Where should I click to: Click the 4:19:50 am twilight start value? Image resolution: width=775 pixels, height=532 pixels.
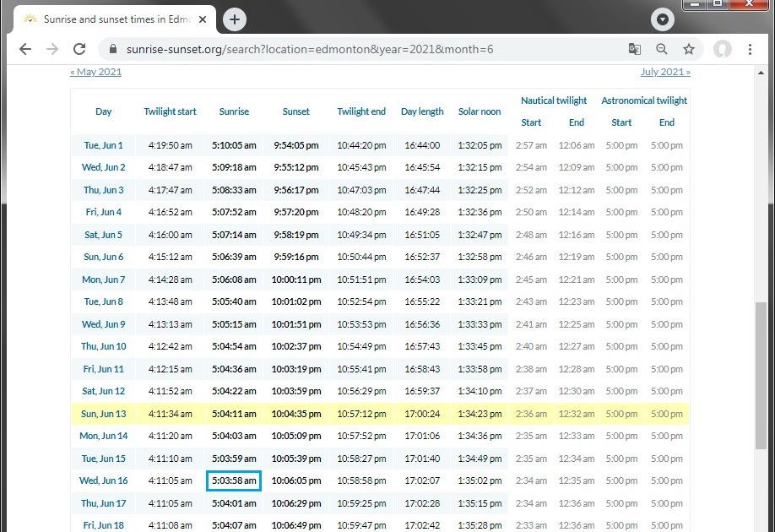(170, 145)
